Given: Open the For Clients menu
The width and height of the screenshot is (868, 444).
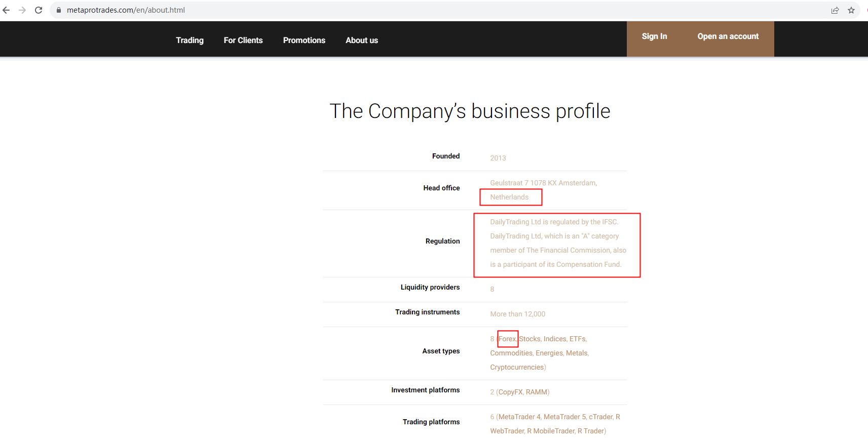Looking at the screenshot, I should pos(243,41).
